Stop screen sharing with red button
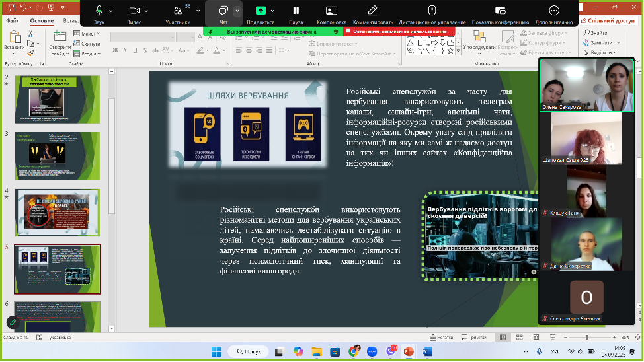The image size is (644, 362). [395, 31]
